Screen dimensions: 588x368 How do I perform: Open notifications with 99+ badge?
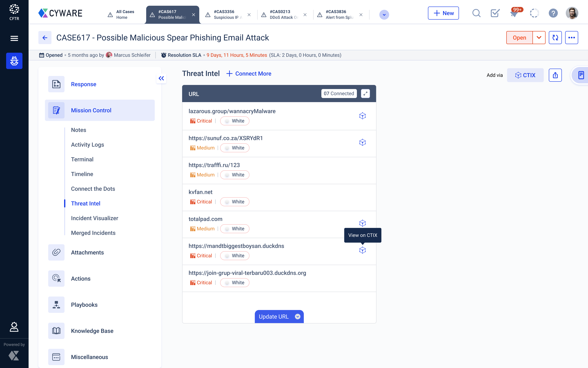514,13
